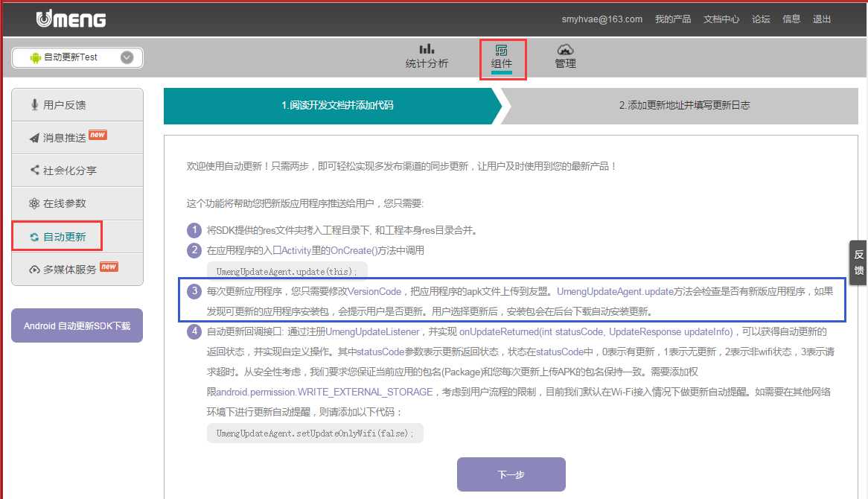Click the Android 自动更新SDK下载 button
868x499 pixels.
(77, 325)
